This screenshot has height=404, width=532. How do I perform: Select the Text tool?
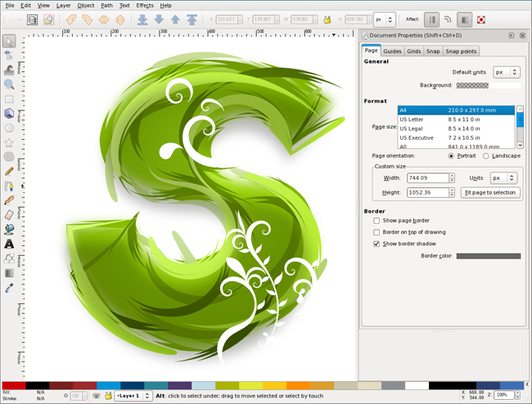(x=9, y=244)
